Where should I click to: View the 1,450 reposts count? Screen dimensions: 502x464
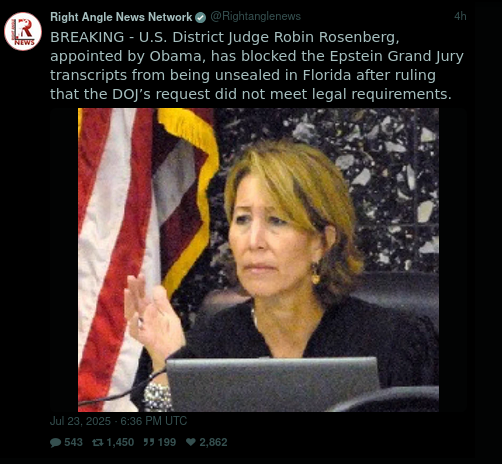[x=120, y=442]
